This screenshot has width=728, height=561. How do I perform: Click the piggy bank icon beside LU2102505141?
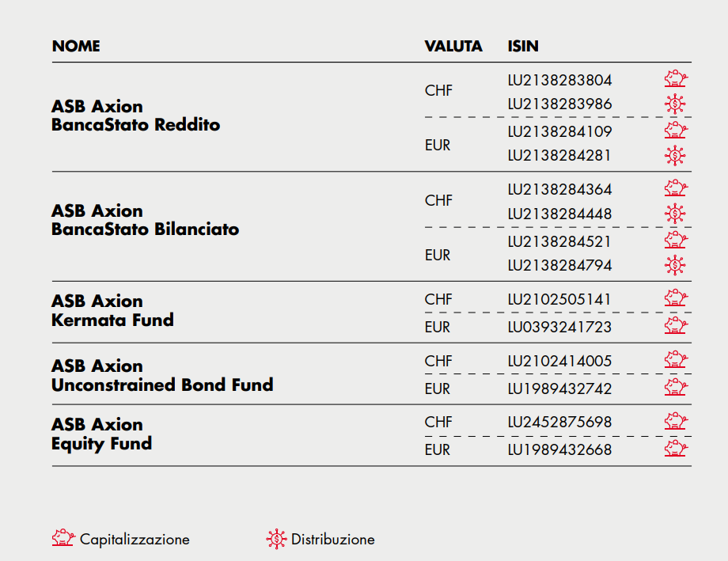click(x=676, y=298)
